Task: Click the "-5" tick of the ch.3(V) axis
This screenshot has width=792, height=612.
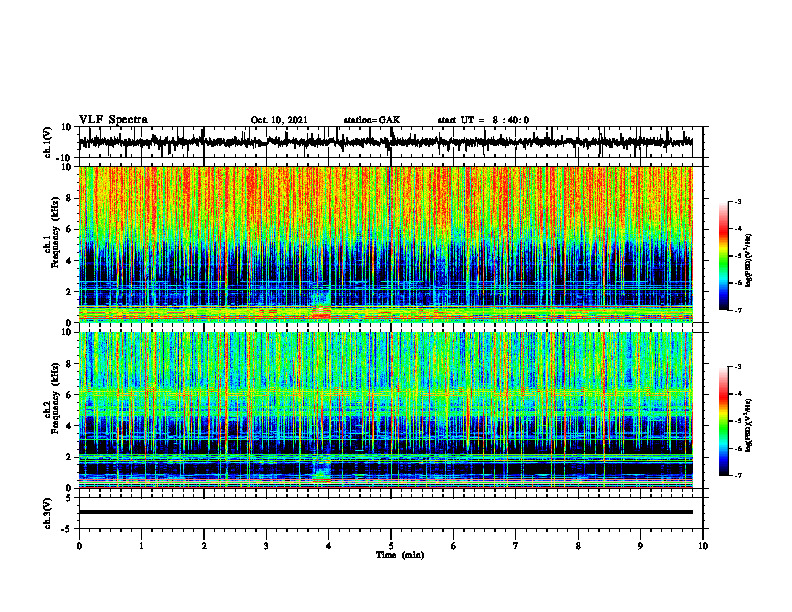Action: coord(68,529)
